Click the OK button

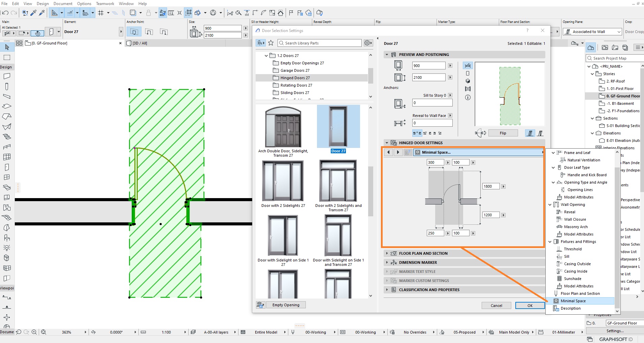pyautogui.click(x=530, y=305)
